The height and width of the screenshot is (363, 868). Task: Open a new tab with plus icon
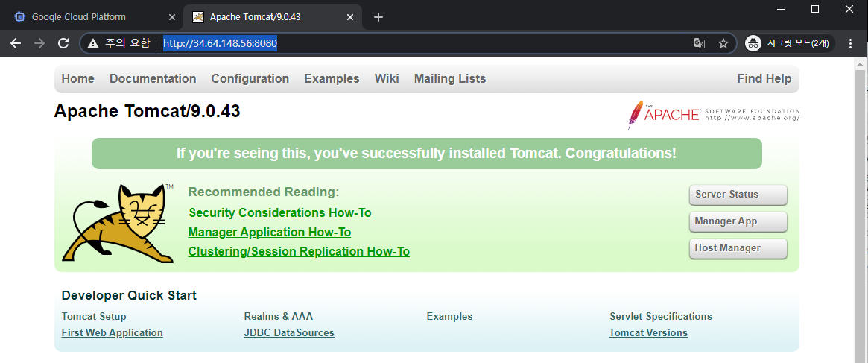pos(378,17)
